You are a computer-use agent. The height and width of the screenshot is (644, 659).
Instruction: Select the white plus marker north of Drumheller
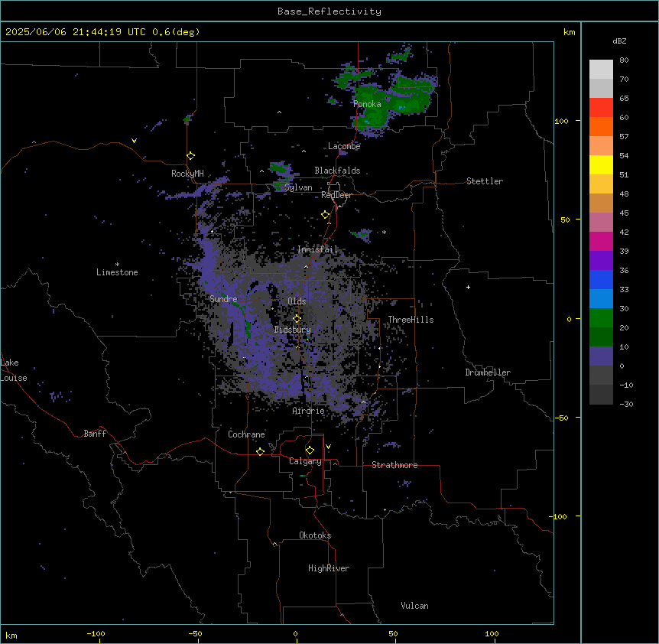pyautogui.click(x=468, y=287)
